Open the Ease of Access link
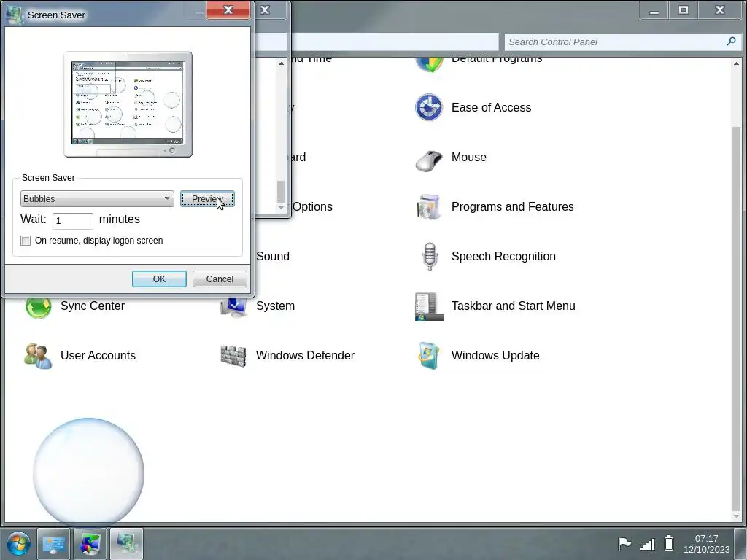This screenshot has height=560, width=747. pos(491,108)
